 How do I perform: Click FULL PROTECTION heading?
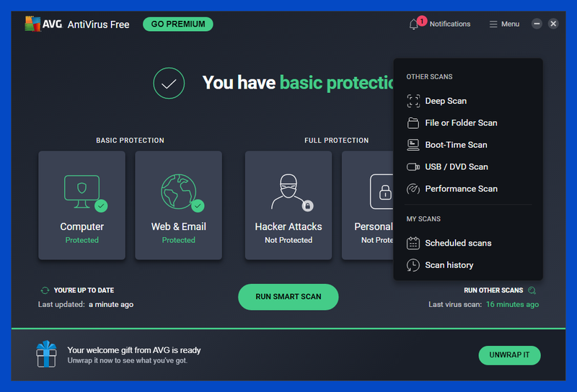[x=336, y=141]
